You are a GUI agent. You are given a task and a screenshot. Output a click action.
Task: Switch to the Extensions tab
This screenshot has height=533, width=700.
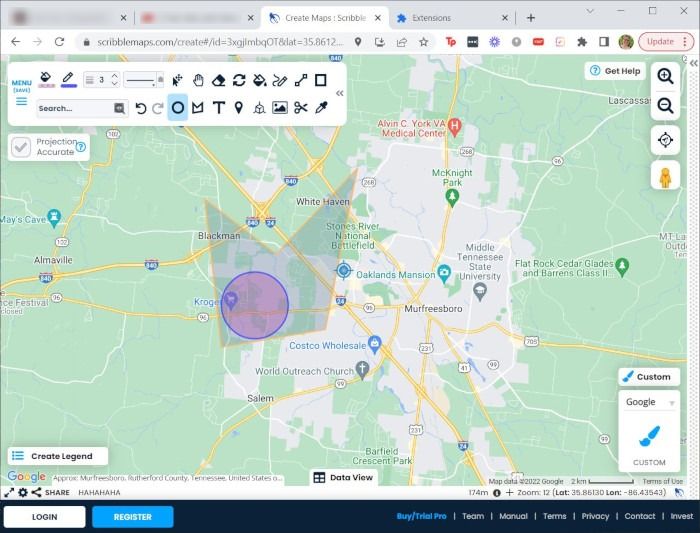451,18
